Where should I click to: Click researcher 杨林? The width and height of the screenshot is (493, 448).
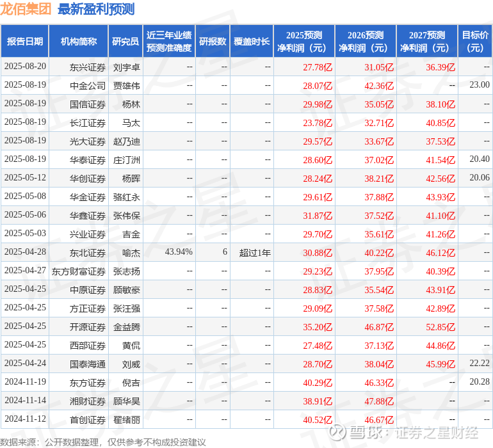coord(131,104)
